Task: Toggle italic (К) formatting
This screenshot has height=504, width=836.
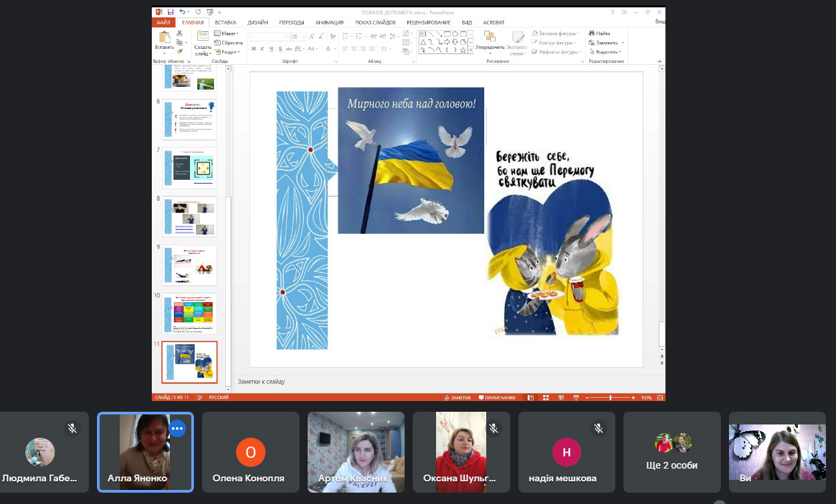Action: pyautogui.click(x=262, y=49)
